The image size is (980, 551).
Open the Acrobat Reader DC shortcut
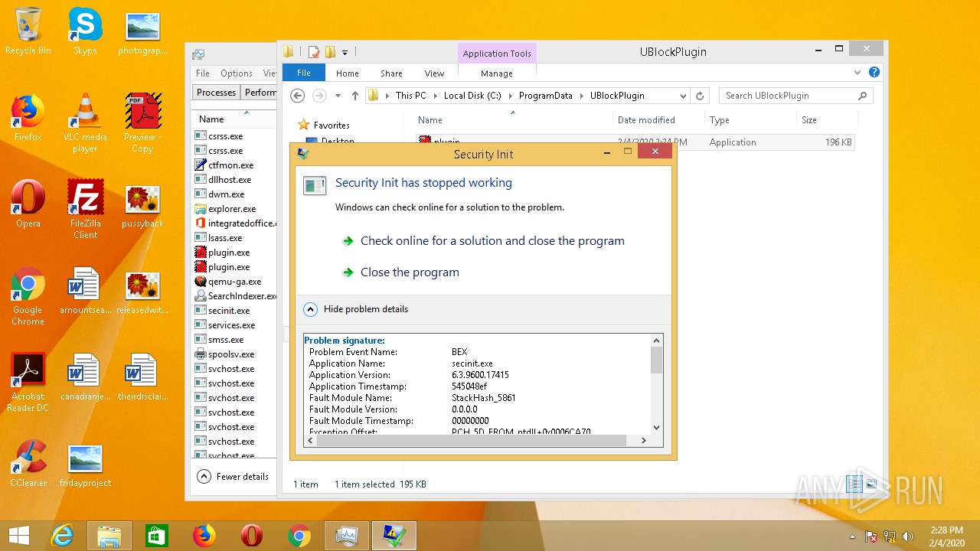click(28, 383)
